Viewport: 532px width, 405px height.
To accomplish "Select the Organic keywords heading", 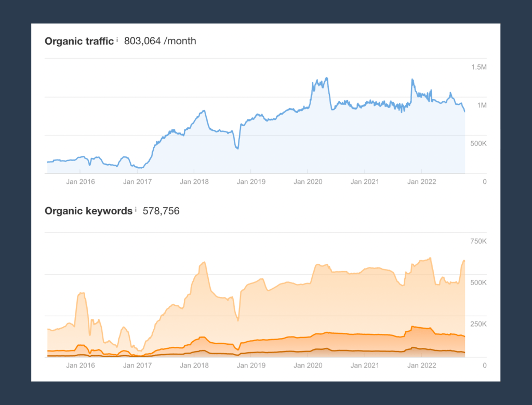I will 88,211.
